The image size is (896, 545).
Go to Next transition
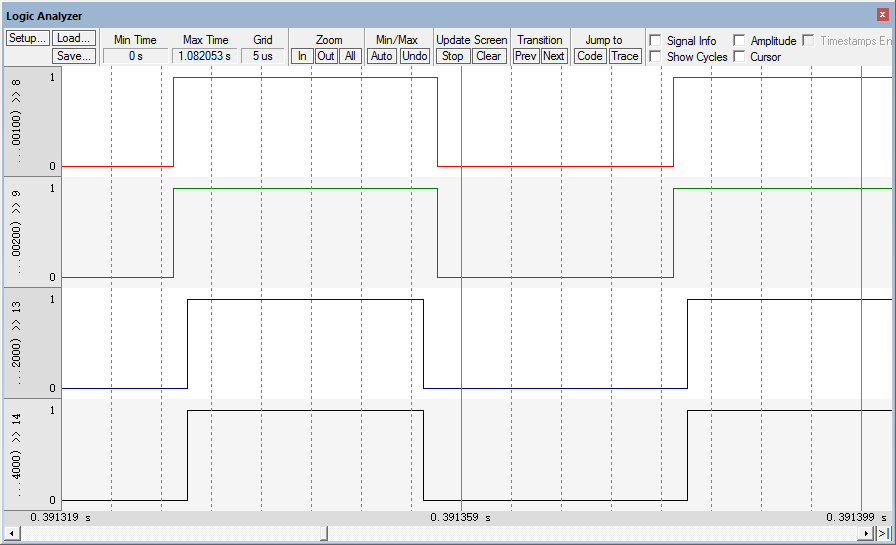[x=554, y=56]
